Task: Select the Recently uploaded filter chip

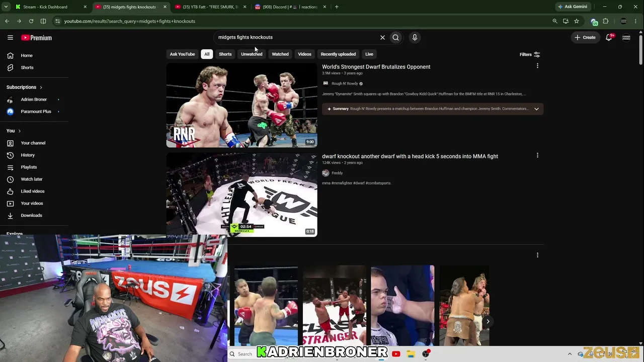Action: click(x=338, y=54)
